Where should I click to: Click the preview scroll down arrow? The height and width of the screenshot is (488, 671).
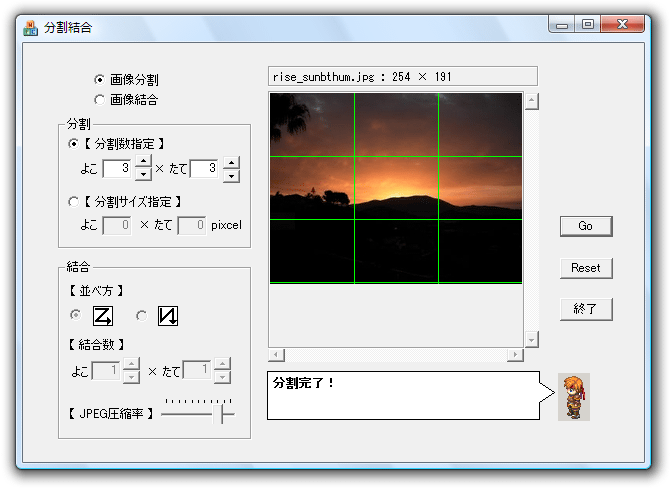(531, 339)
